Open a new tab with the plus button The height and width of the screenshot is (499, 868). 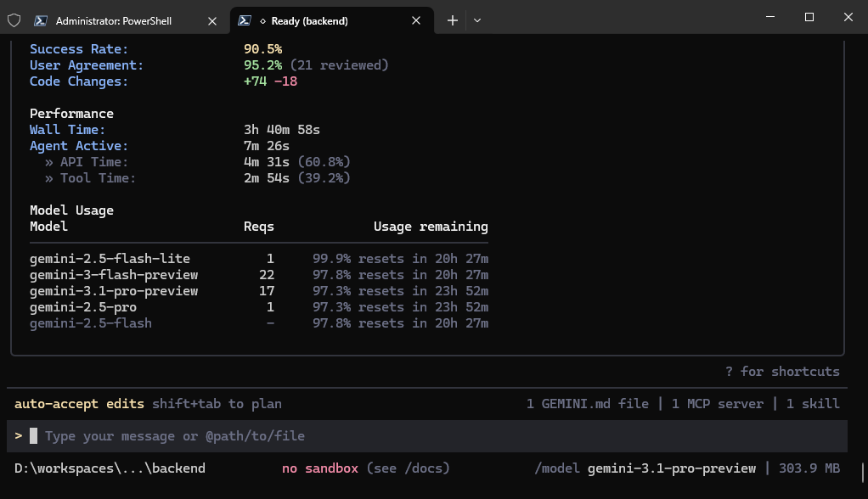click(x=453, y=20)
